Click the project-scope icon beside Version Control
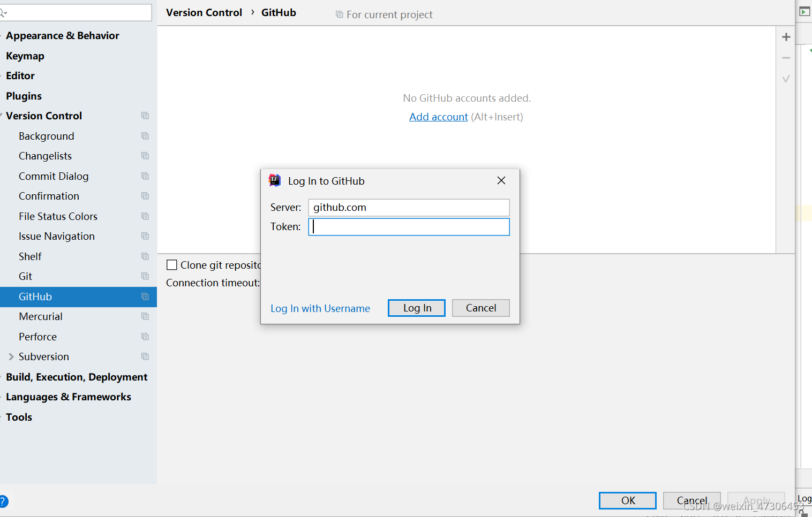Image resolution: width=812 pixels, height=517 pixels. (145, 116)
